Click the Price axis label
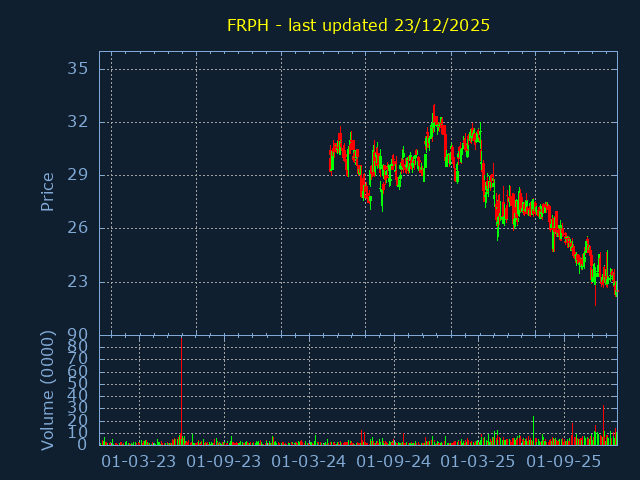This screenshot has height=480, width=640. click(x=47, y=191)
